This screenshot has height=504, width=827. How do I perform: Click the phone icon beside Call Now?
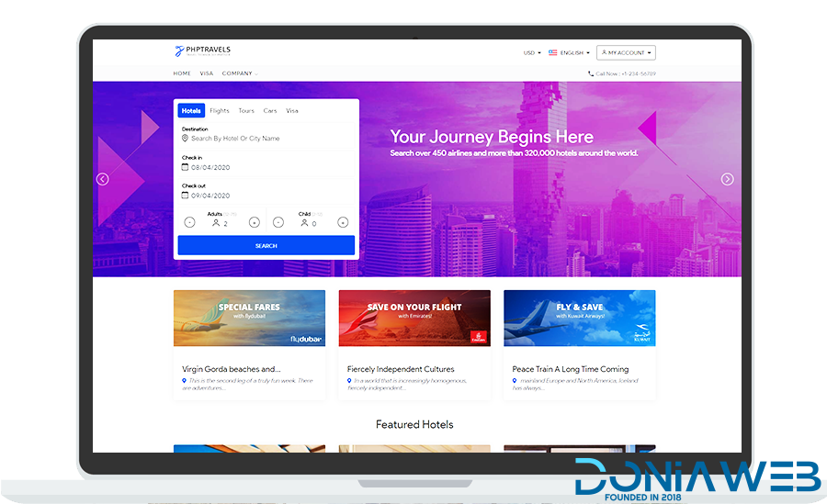pos(590,73)
